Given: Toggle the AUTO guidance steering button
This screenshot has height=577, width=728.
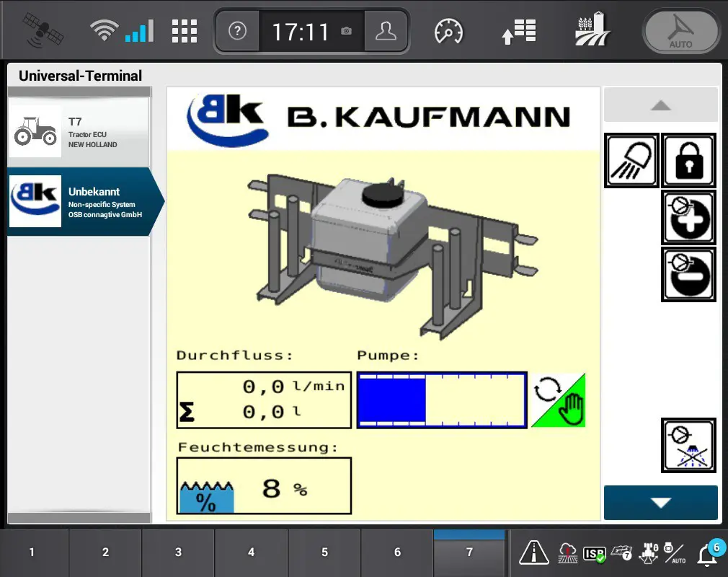Looking at the screenshot, I should pyautogui.click(x=680, y=31).
